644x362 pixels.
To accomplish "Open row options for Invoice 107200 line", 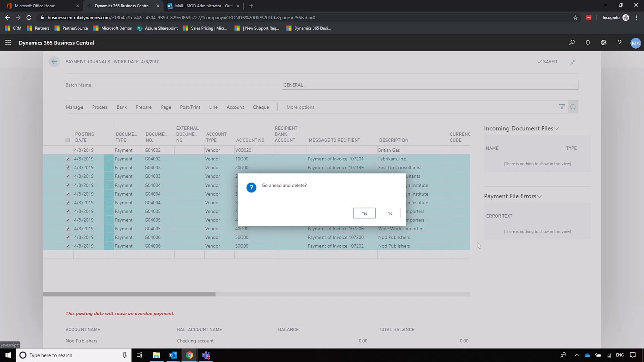I will (x=109, y=237).
